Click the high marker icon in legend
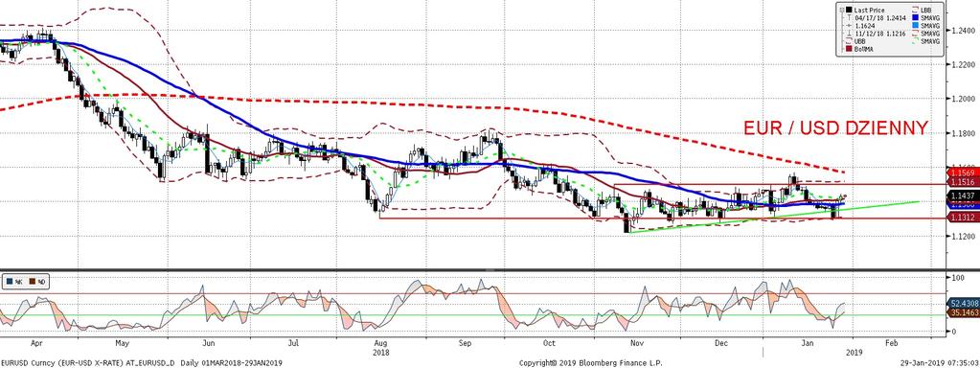This screenshot has width=980, height=368. pos(849,17)
